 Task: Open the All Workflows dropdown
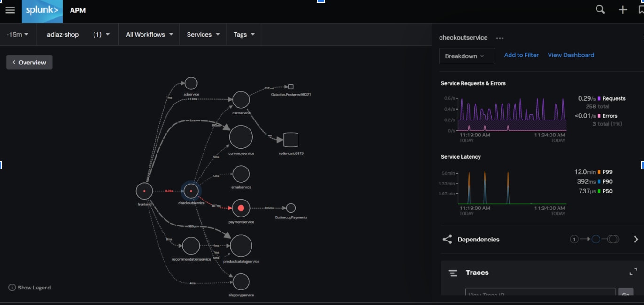149,35
